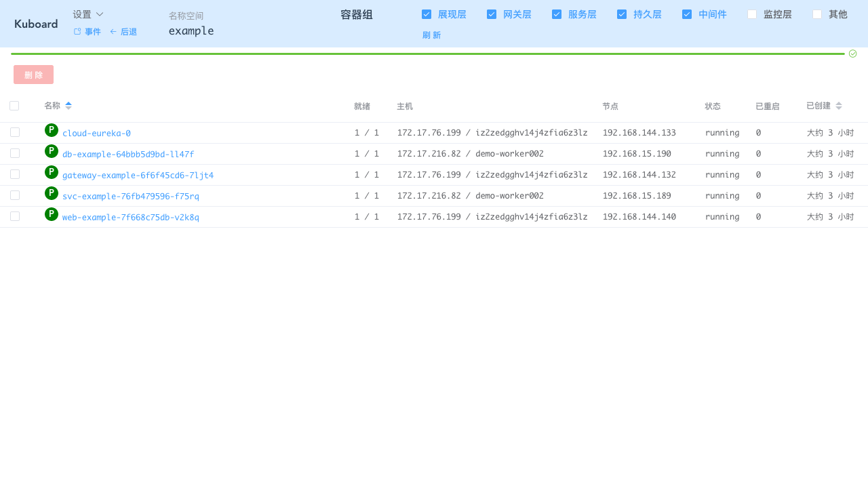Screen dimensions: 868x488
Task: Click the P icon next to gateway-example pod
Action: pyautogui.click(x=51, y=171)
